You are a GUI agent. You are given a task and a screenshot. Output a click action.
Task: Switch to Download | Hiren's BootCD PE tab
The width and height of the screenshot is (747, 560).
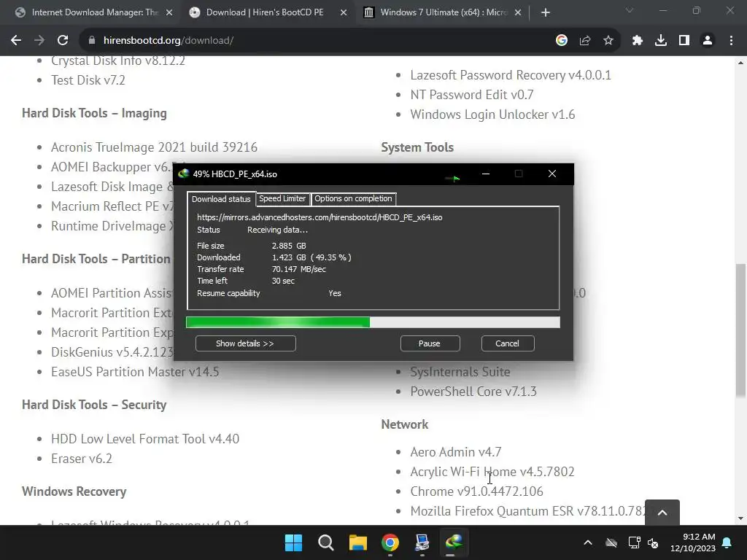pyautogui.click(x=268, y=12)
